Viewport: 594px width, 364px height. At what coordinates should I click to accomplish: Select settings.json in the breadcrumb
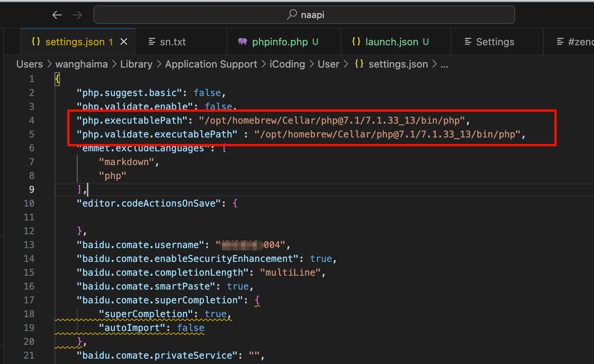point(398,64)
